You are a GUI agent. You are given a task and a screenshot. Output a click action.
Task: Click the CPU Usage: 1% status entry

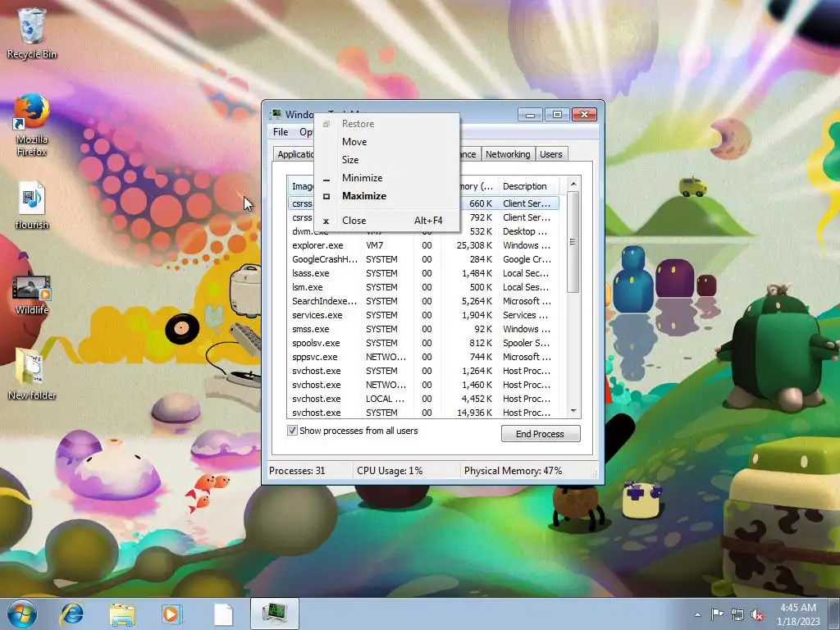click(390, 471)
